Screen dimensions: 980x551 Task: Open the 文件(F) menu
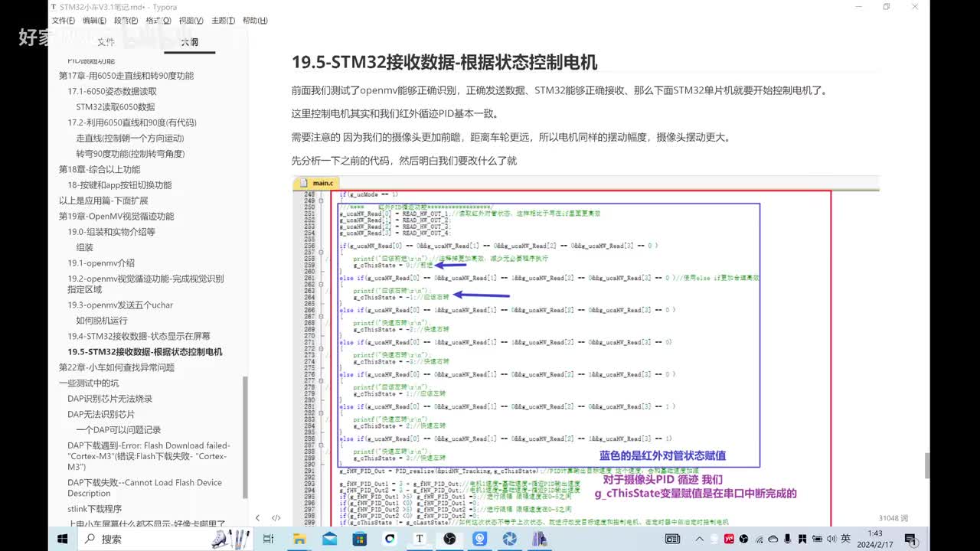(63, 21)
